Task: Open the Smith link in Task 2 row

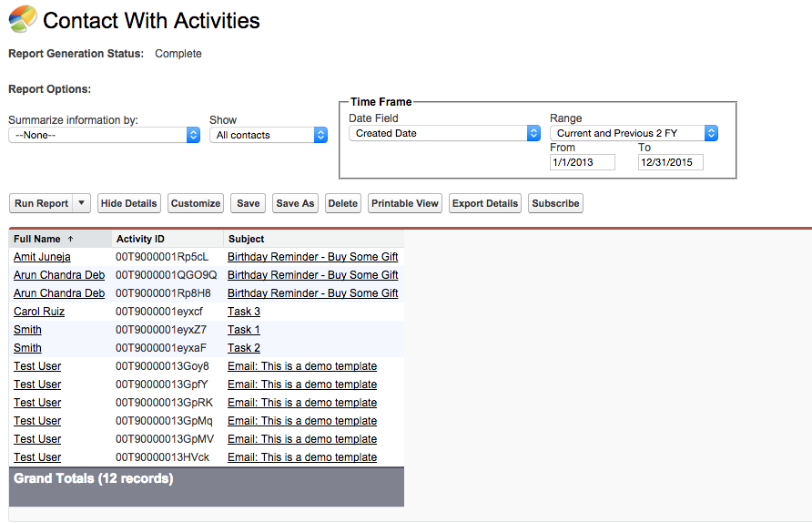Action: click(x=27, y=348)
